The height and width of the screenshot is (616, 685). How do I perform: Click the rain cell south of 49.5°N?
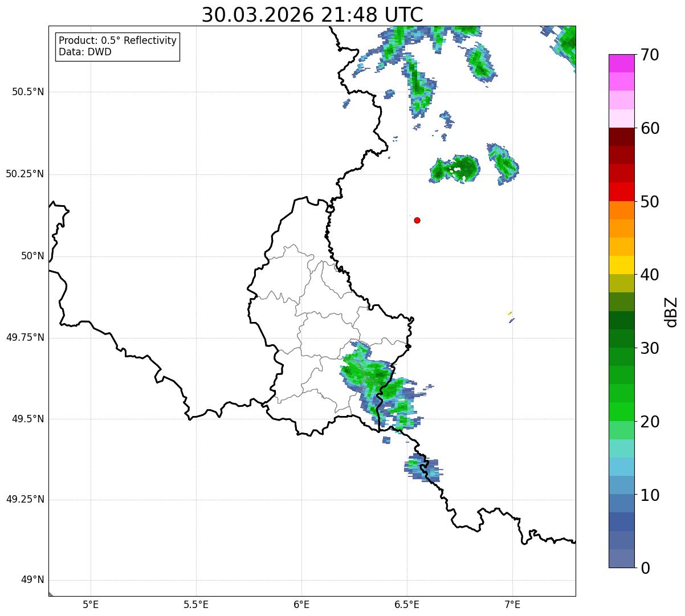(x=423, y=469)
